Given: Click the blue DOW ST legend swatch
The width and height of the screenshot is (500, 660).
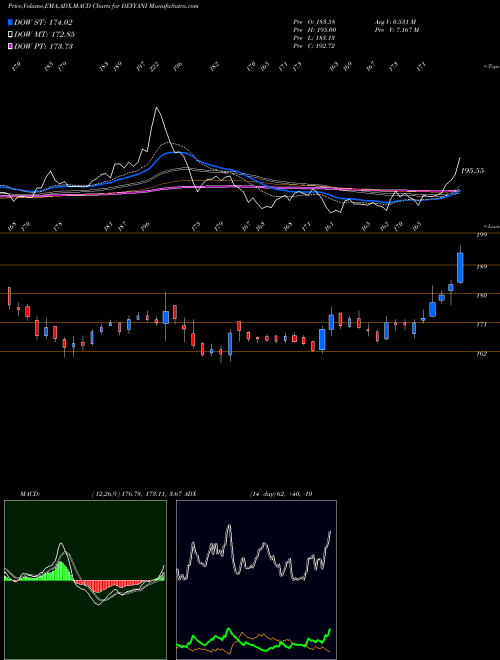Looking at the screenshot, I should pyautogui.click(x=10, y=22).
